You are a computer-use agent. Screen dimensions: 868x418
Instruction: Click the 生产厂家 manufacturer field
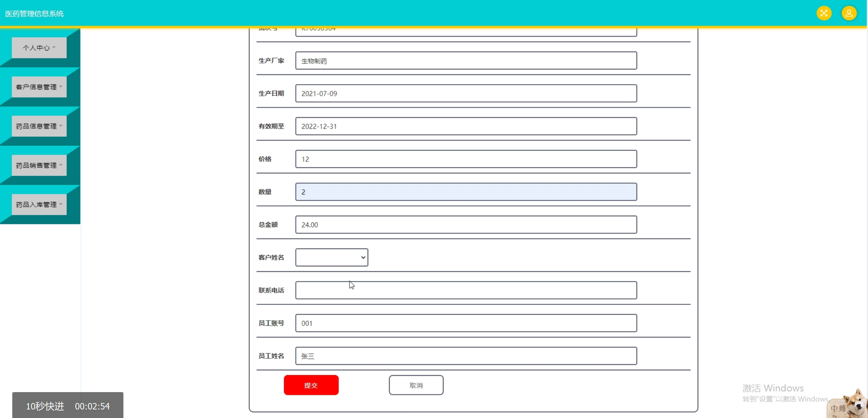(466, 61)
